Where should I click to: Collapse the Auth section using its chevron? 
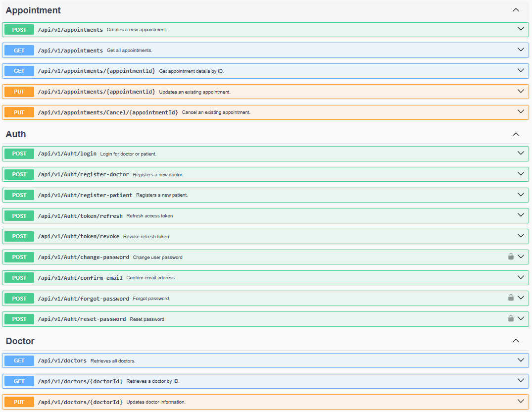(516, 134)
